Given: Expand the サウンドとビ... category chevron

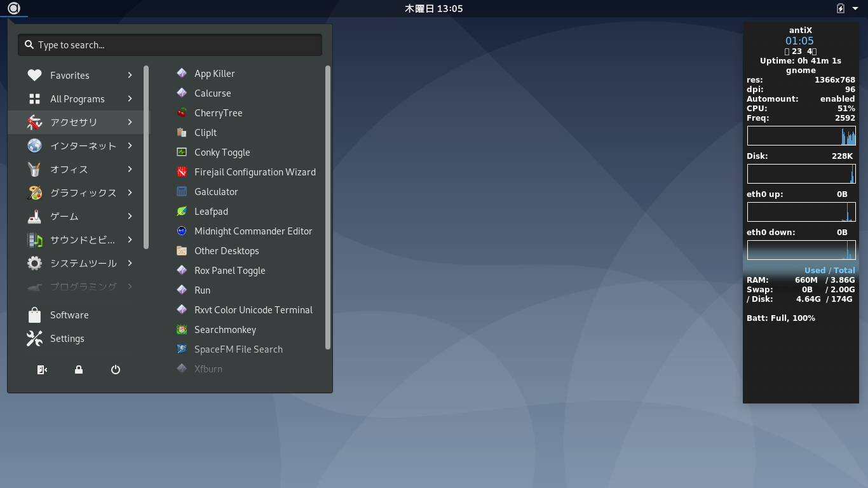Looking at the screenshot, I should coord(130,240).
